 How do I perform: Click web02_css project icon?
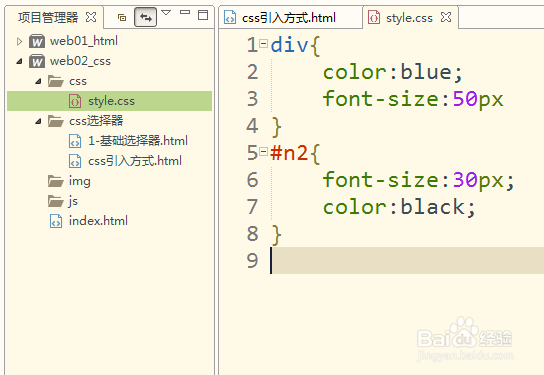click(37, 61)
